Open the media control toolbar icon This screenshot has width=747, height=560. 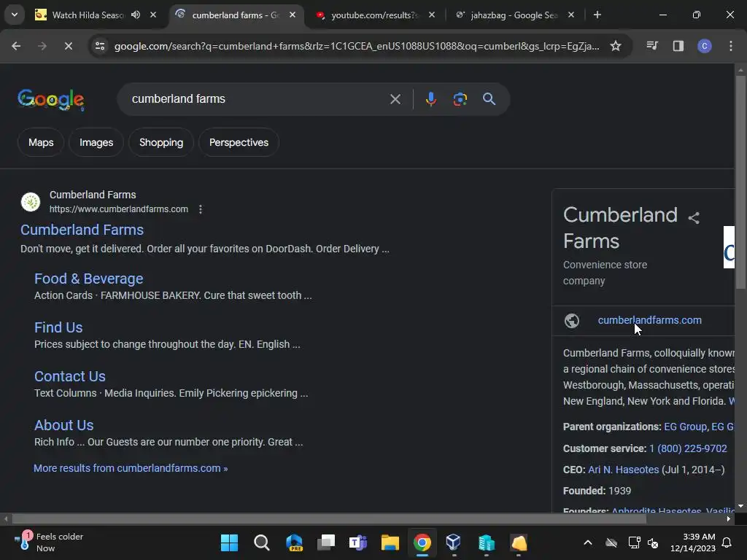point(652,46)
